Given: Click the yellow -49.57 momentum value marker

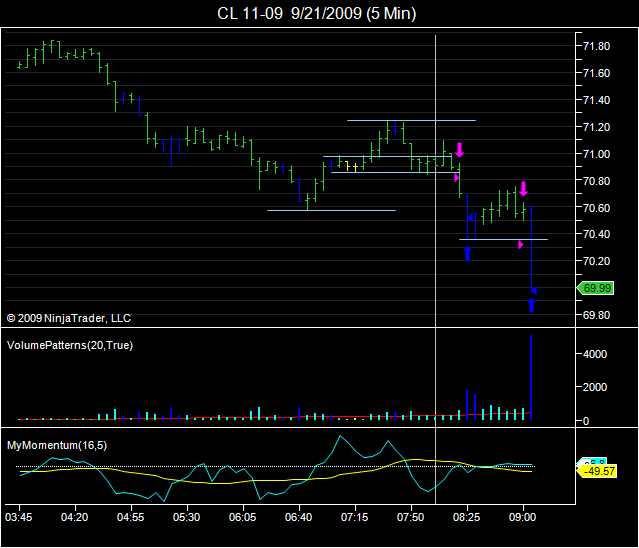Looking at the screenshot, I should click(x=597, y=471).
